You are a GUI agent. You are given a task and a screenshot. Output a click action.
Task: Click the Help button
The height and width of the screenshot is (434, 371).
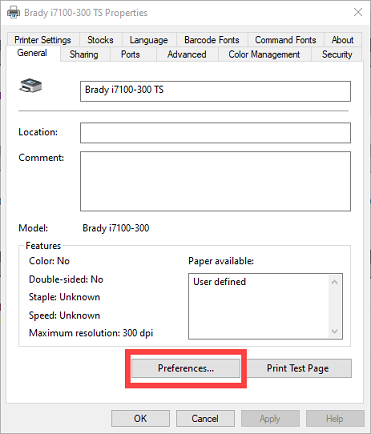pyautogui.click(x=335, y=419)
